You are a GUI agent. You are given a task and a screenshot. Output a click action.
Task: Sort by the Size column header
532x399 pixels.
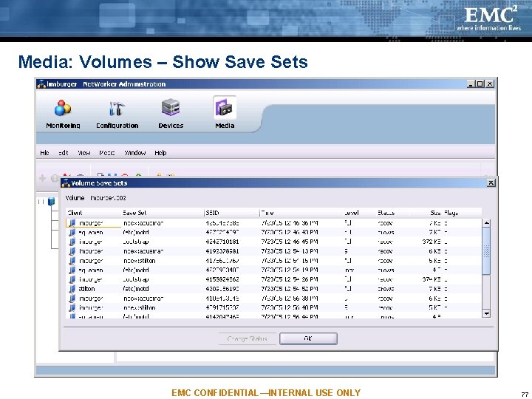click(426, 213)
